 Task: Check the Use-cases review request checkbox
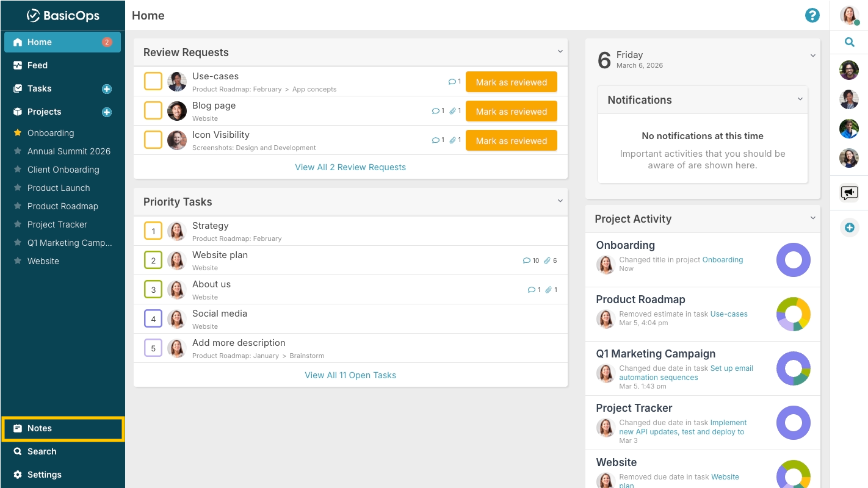(x=153, y=81)
